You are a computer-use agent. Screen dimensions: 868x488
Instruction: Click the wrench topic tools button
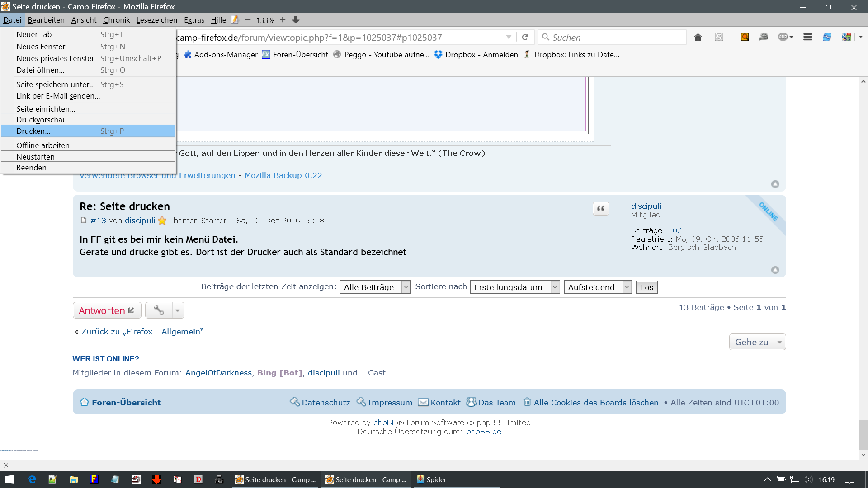[159, 310]
